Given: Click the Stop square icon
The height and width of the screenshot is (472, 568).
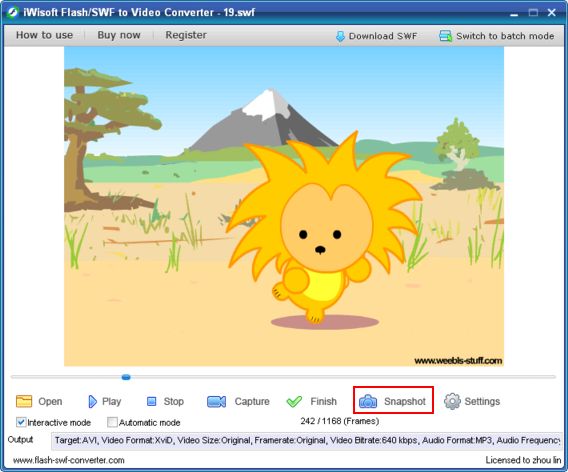Looking at the screenshot, I should coord(151,401).
